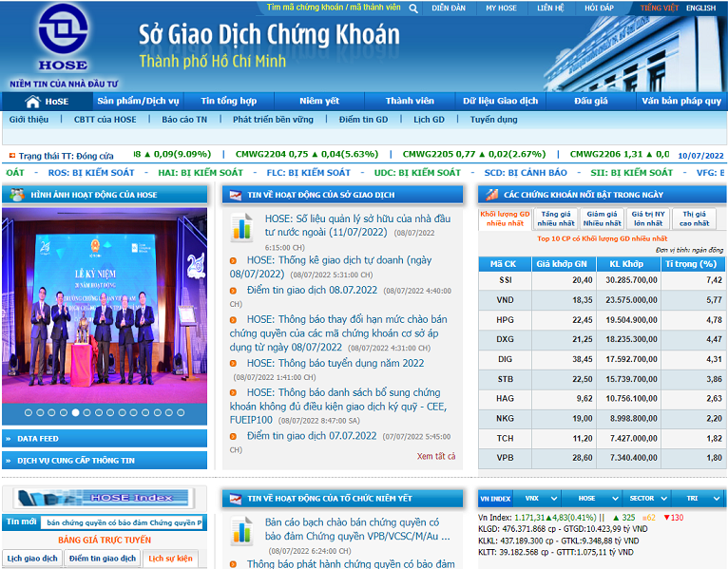This screenshot has height=569, width=728.
Task: Click the bar chart icon beside foreign ownership news
Action: point(242,226)
